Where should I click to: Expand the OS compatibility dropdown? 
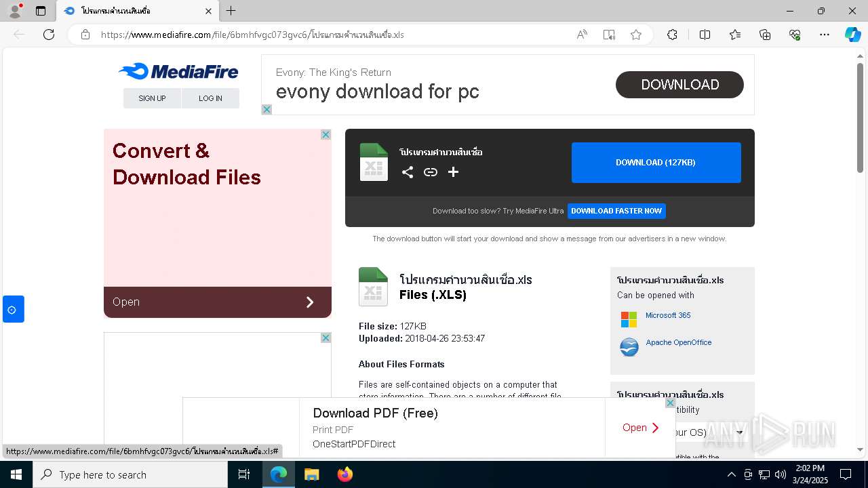click(740, 432)
